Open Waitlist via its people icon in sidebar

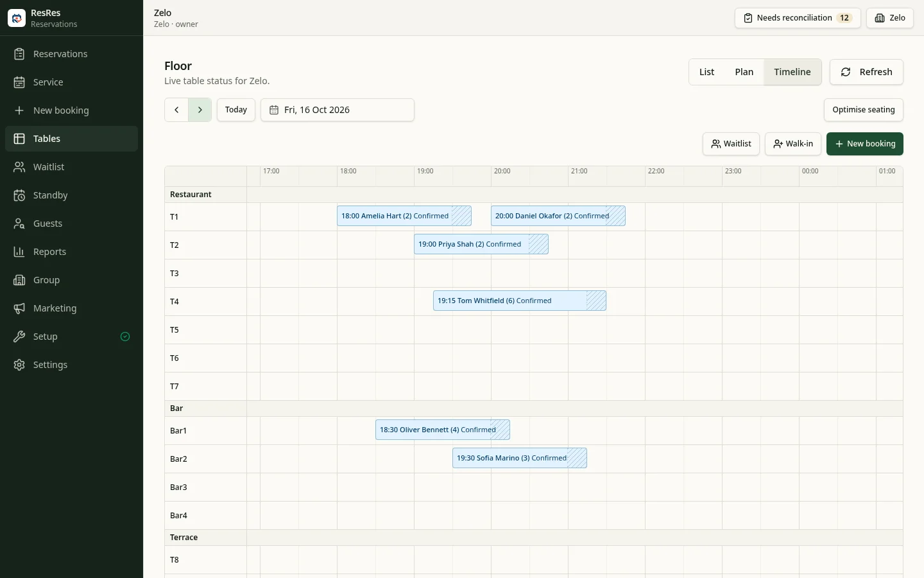[19, 167]
